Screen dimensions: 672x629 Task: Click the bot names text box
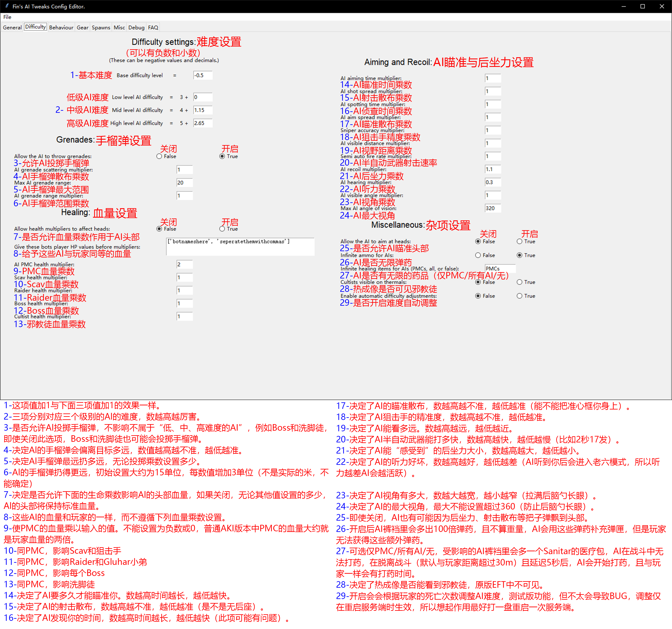[240, 246]
